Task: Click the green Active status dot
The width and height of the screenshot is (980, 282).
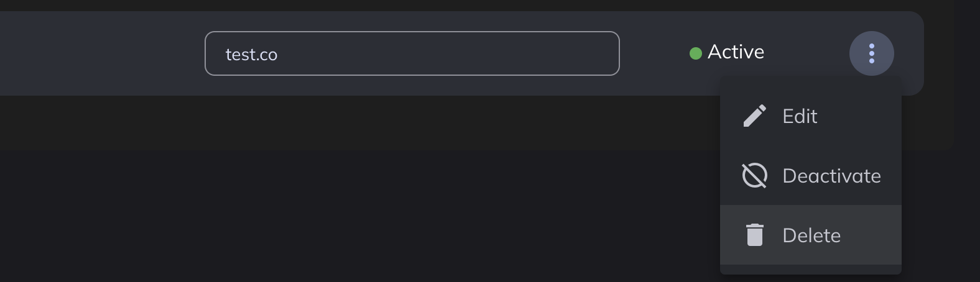Action: click(x=696, y=53)
